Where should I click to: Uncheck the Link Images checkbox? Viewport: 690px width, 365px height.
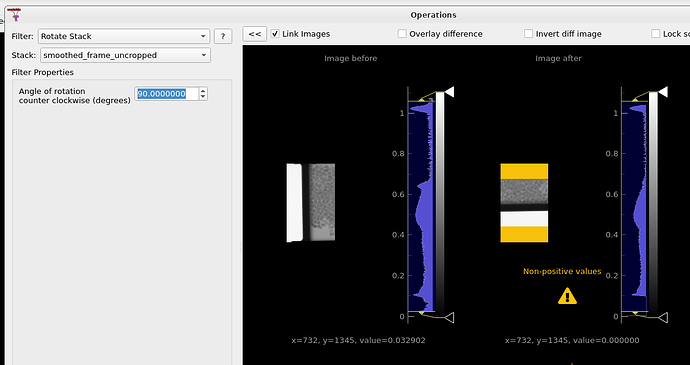pos(275,34)
